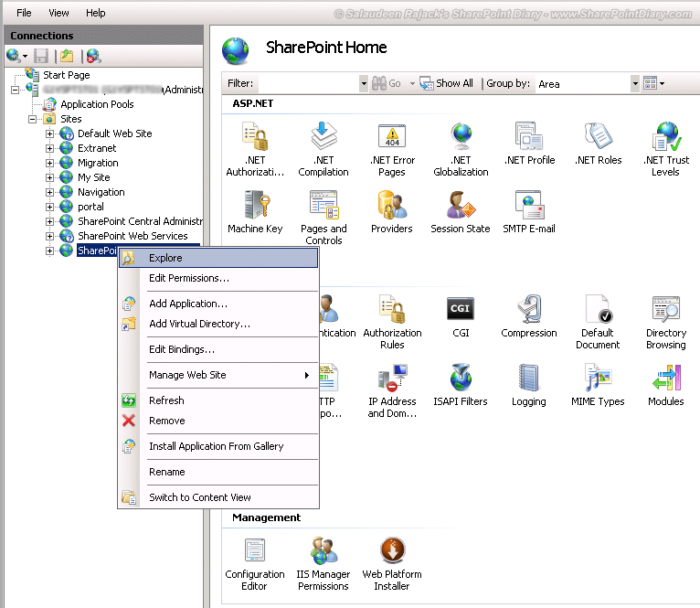
Task: Open IIS Manager Permissions
Action: click(323, 564)
